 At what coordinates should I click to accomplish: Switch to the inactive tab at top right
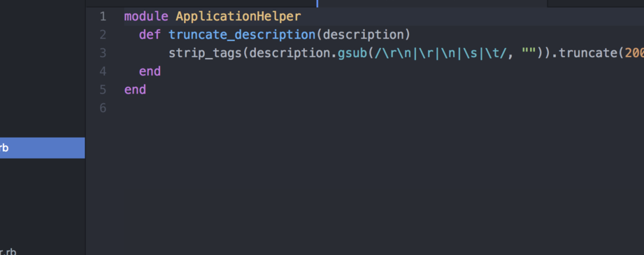[x=596, y=3]
